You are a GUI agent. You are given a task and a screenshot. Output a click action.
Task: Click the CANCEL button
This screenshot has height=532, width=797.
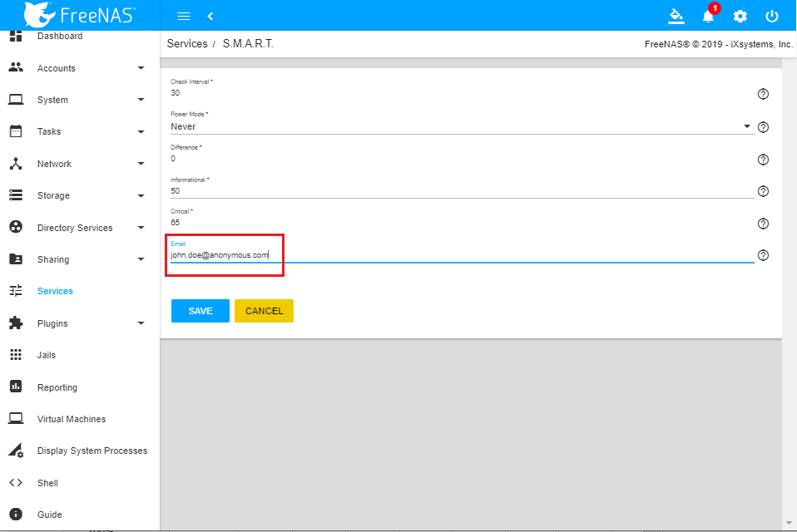click(264, 311)
